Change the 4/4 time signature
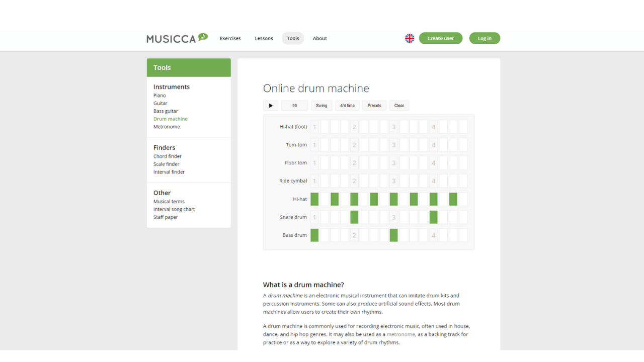This screenshot has height=362, width=644. click(347, 106)
